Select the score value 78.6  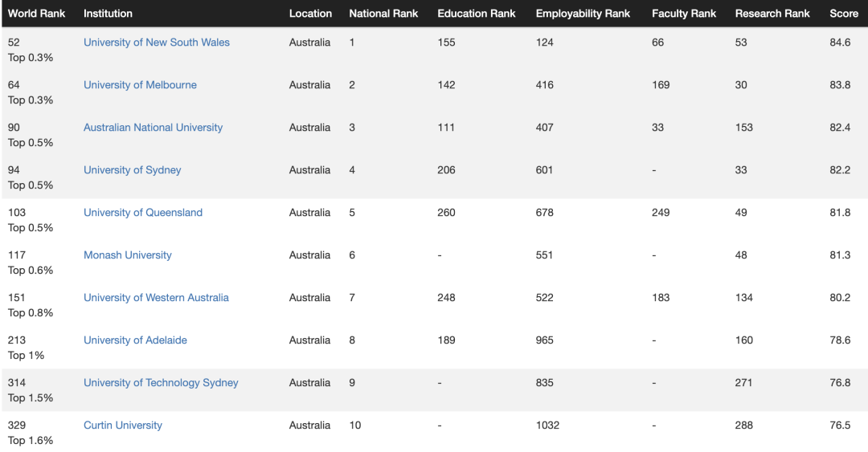pos(840,340)
